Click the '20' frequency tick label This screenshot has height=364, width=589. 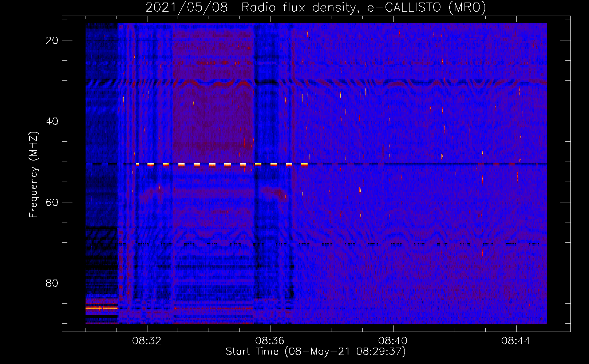52,40
